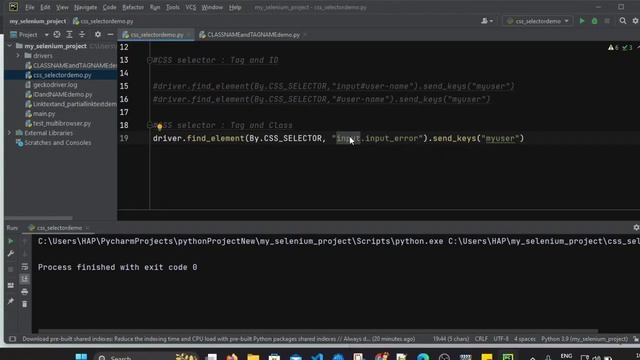
Task: Clear all Run console output trash icon
Action: [x=24, y=304]
